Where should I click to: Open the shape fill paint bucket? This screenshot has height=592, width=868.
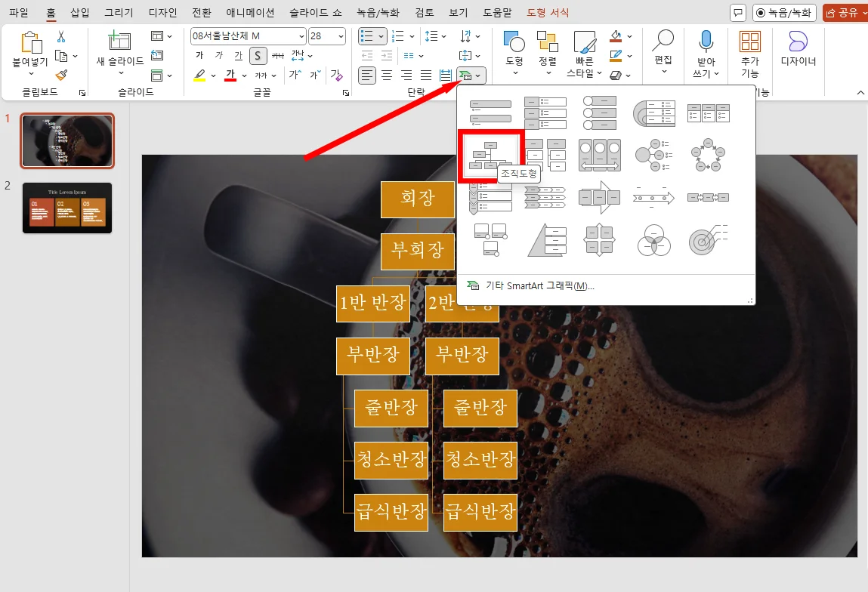616,36
